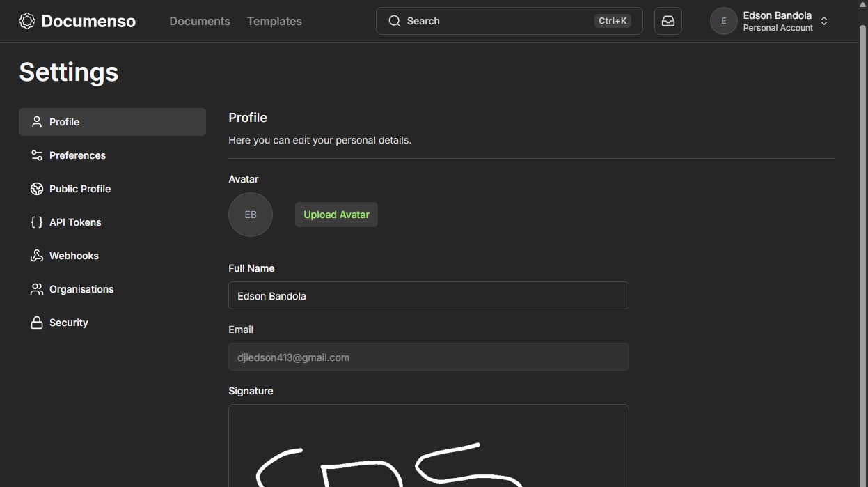Click the Webhooks icon in sidebar
The width and height of the screenshot is (868, 487).
coord(37,256)
